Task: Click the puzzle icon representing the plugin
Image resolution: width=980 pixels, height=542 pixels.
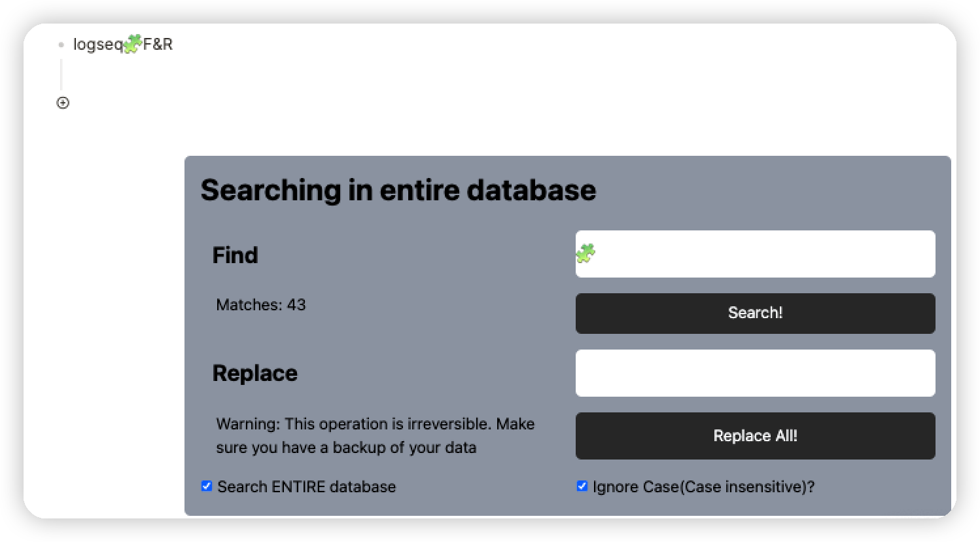Action: pos(133,43)
